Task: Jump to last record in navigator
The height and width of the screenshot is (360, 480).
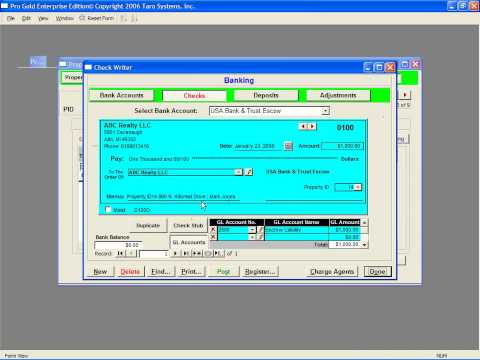Action: tap(186, 254)
